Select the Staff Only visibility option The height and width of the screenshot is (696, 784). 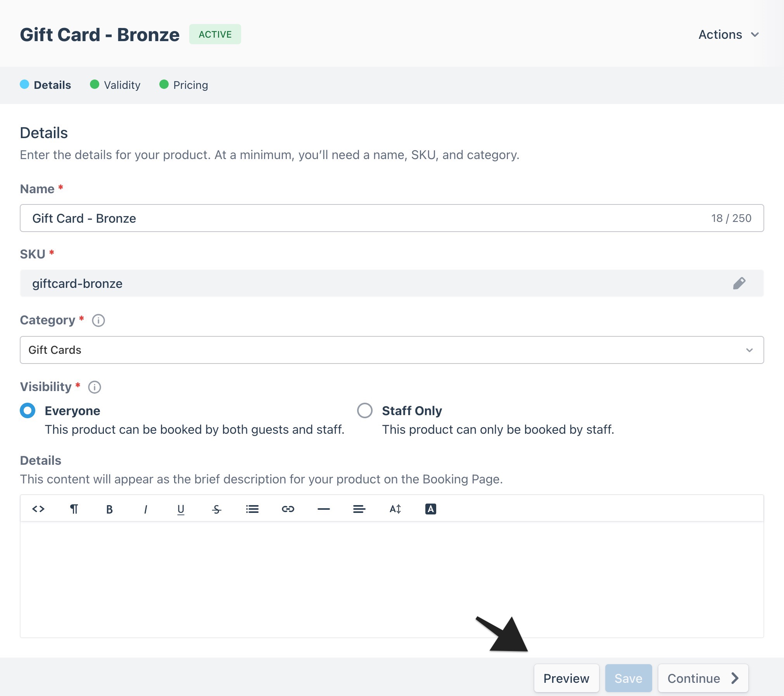(x=365, y=410)
